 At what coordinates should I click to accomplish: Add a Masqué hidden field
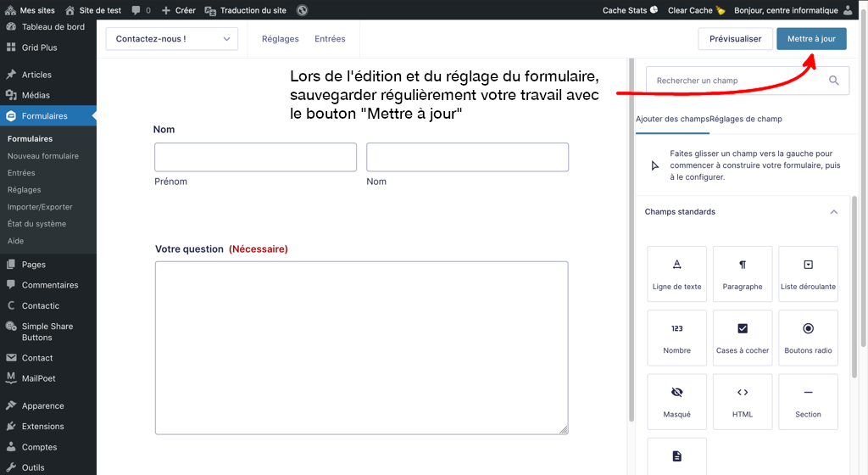pyautogui.click(x=676, y=402)
